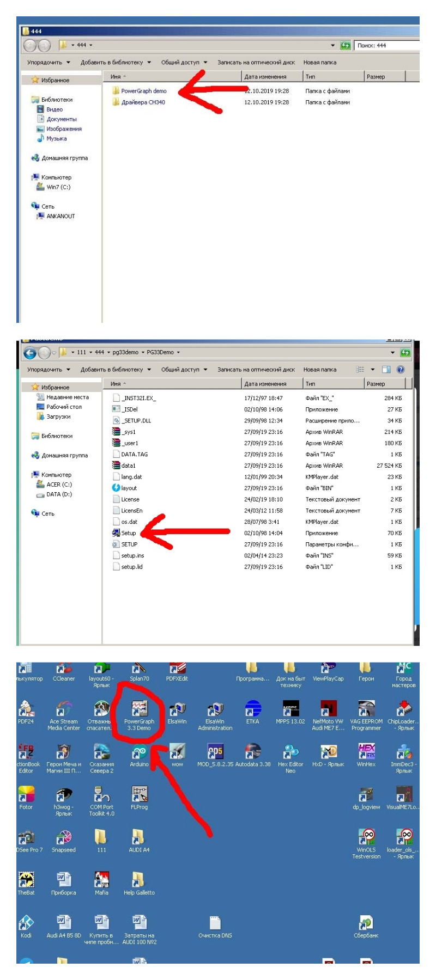Click the Загрузки item in the navigation pane

58,416
